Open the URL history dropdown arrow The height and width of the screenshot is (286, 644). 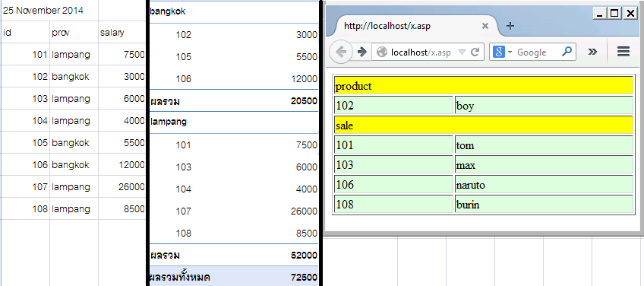tap(462, 52)
